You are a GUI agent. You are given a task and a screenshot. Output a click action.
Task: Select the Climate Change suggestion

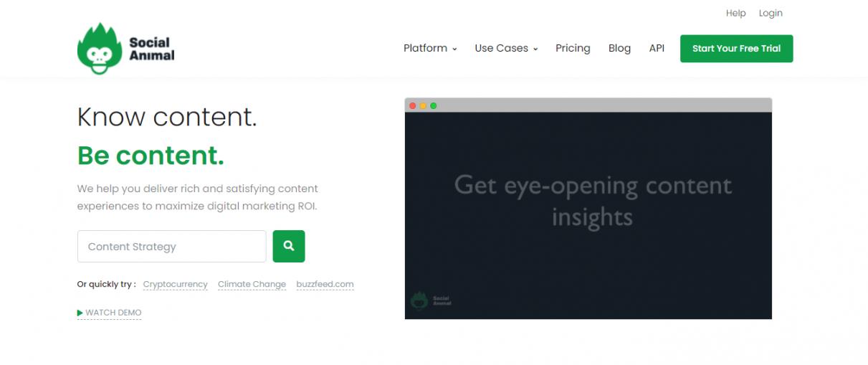tap(252, 285)
